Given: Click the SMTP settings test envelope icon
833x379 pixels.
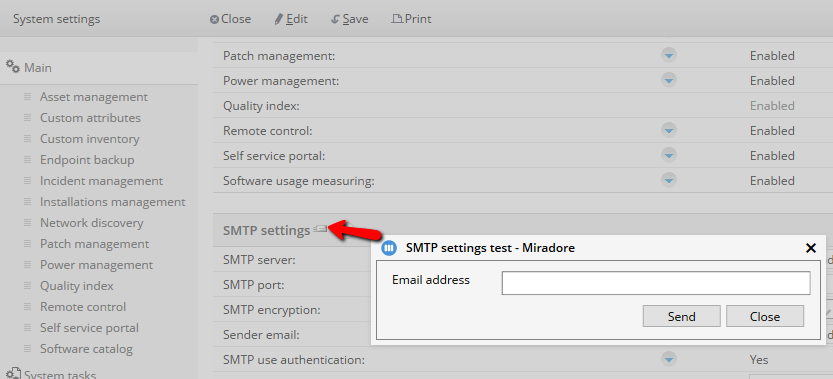Looking at the screenshot, I should (320, 229).
